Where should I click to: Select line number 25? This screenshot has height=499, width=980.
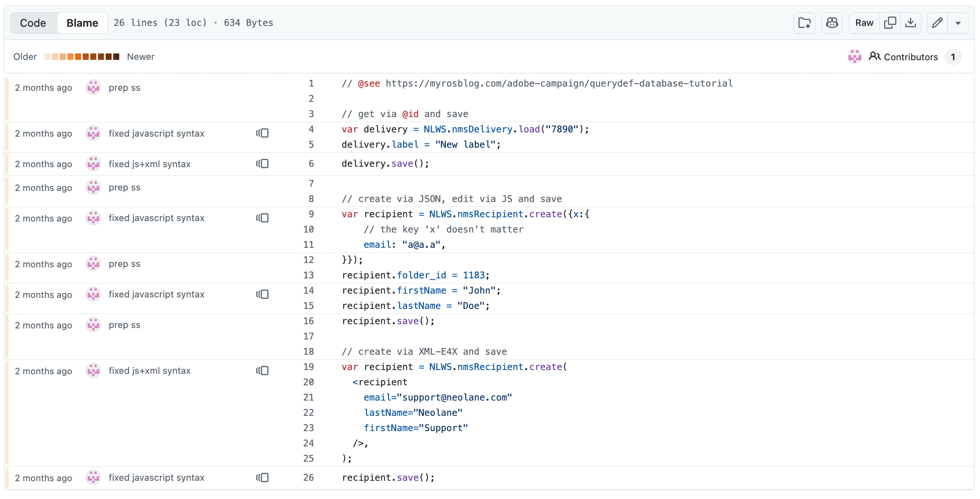tap(309, 459)
